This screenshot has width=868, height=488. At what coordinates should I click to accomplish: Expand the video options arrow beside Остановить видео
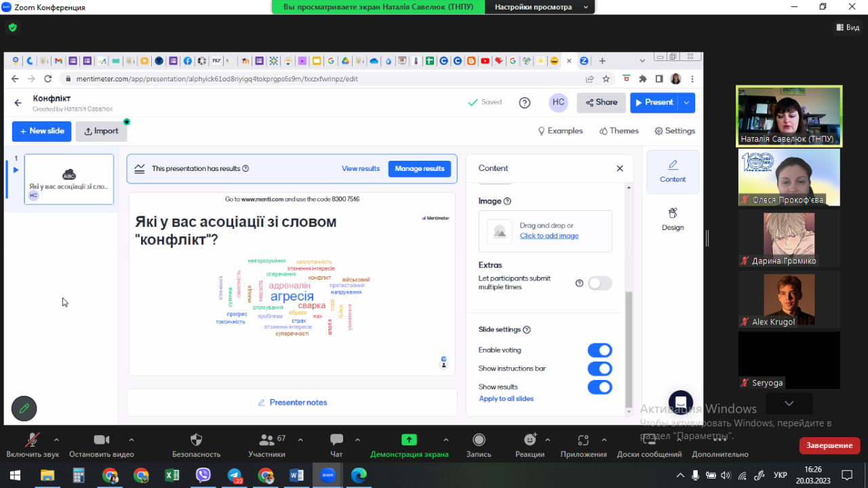[132, 439]
